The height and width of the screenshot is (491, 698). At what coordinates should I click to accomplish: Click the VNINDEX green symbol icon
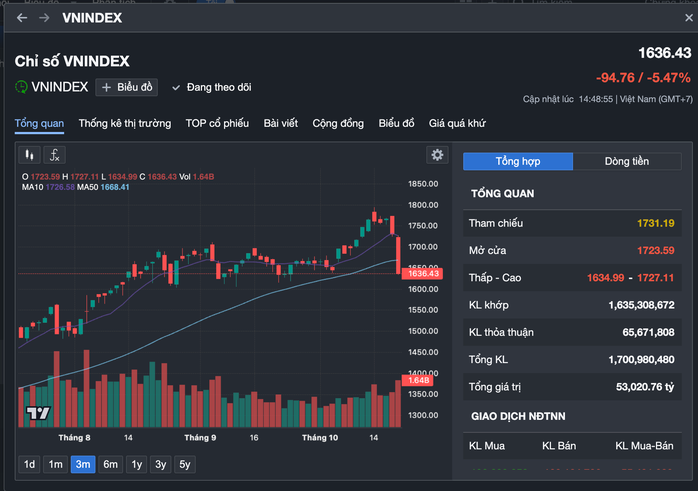pyautogui.click(x=21, y=87)
